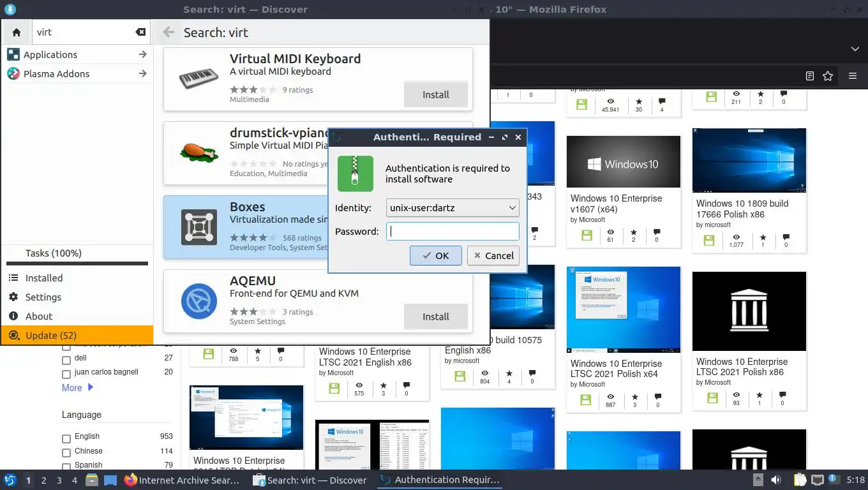Open Identity dropdown unix-user:dartz
The image size is (868, 490).
(453, 207)
